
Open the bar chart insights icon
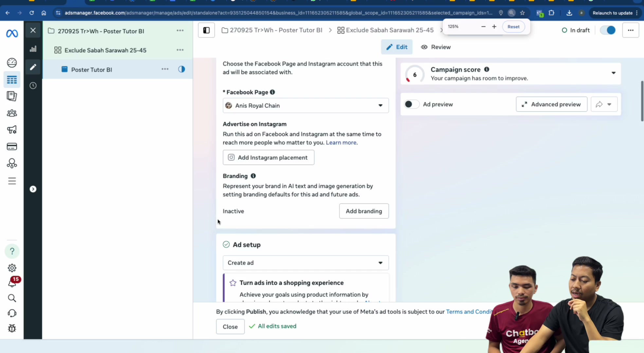(33, 49)
